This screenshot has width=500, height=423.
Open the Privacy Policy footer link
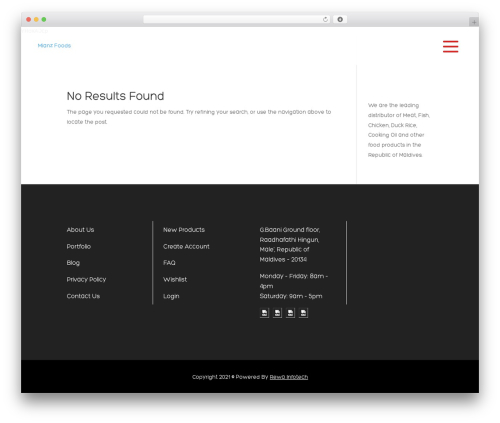(86, 279)
